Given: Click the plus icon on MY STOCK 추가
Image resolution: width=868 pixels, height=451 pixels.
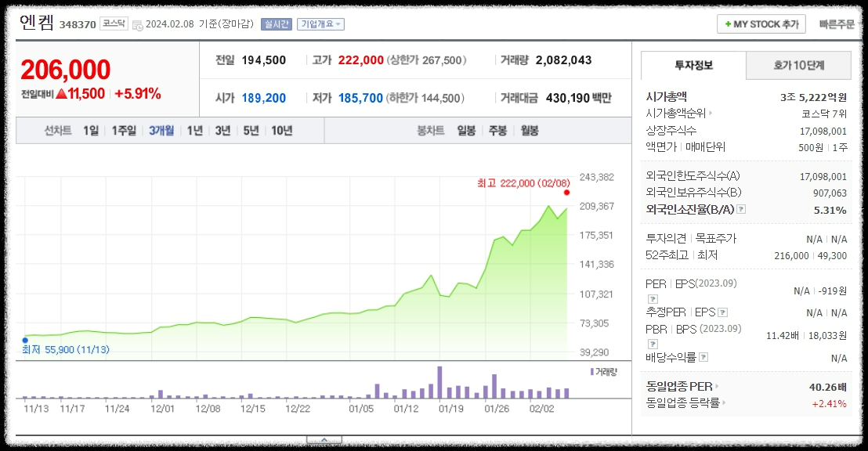Looking at the screenshot, I should coord(728,24).
